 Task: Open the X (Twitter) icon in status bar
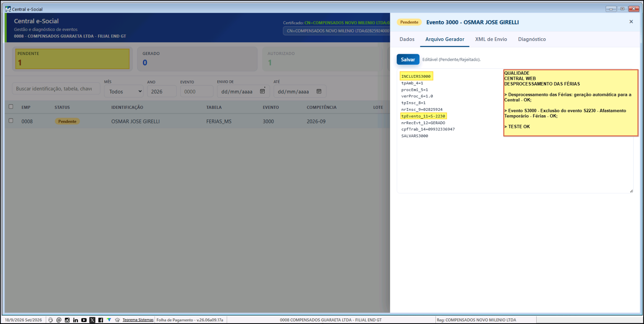93,320
